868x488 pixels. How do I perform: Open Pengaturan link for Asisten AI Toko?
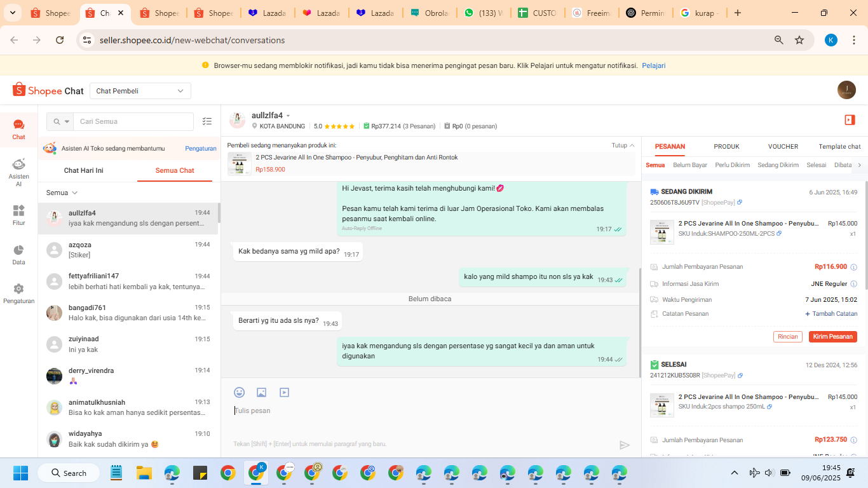click(x=201, y=148)
